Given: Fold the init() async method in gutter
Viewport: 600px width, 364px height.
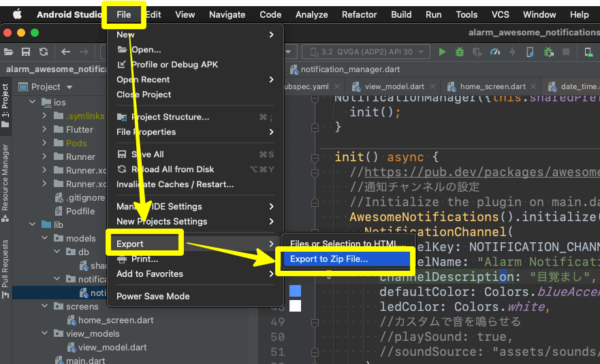Looking at the screenshot, I should tap(315, 157).
